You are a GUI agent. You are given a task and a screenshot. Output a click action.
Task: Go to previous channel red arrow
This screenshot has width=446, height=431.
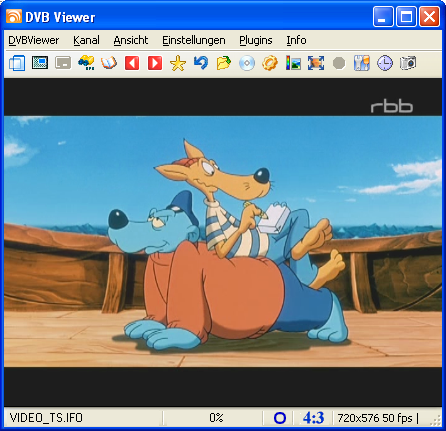[132, 63]
